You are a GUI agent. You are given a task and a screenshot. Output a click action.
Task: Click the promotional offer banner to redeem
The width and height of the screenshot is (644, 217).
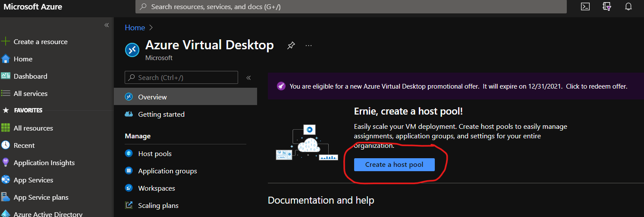(x=456, y=86)
